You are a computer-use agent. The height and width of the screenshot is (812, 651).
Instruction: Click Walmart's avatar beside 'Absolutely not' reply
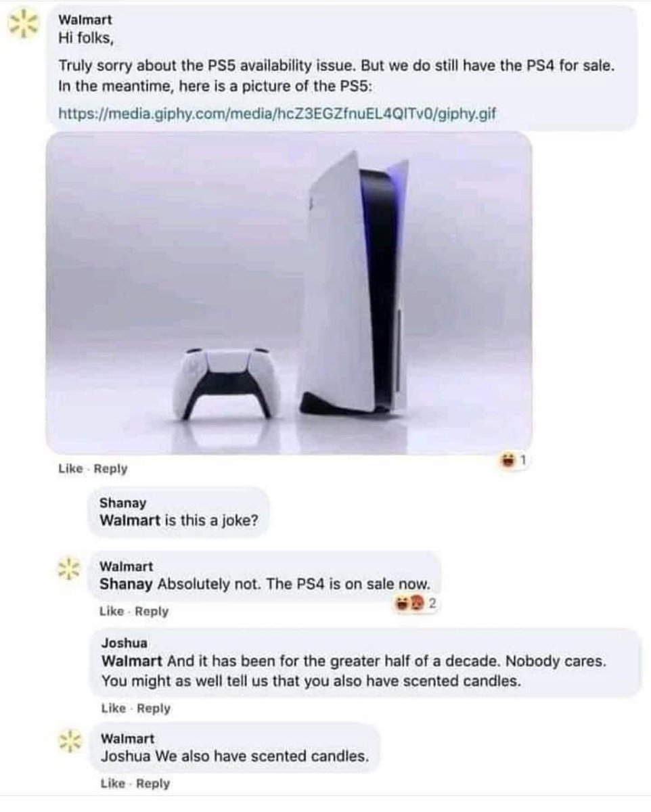(x=70, y=568)
